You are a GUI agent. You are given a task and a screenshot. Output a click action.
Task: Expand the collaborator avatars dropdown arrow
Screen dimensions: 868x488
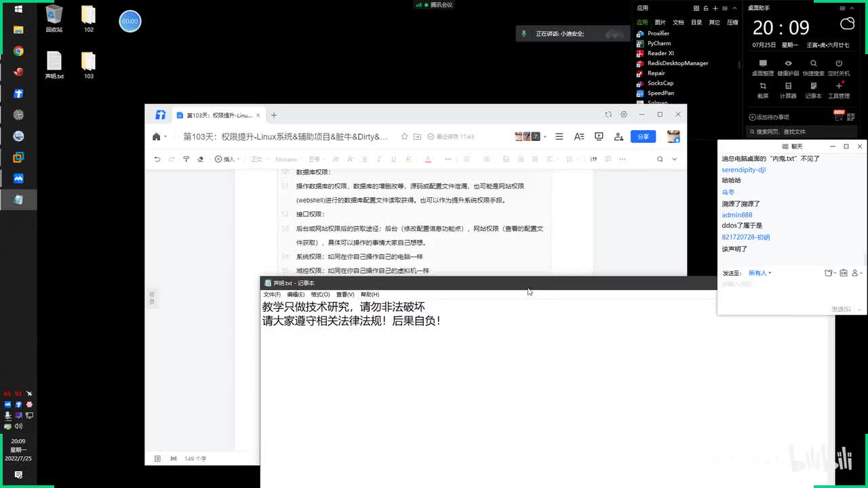click(x=545, y=137)
